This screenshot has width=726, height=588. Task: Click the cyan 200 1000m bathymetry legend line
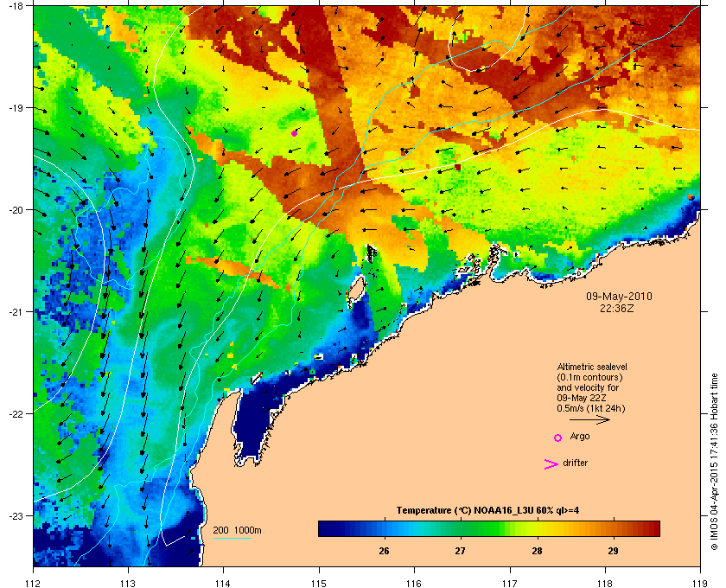pyautogui.click(x=232, y=538)
